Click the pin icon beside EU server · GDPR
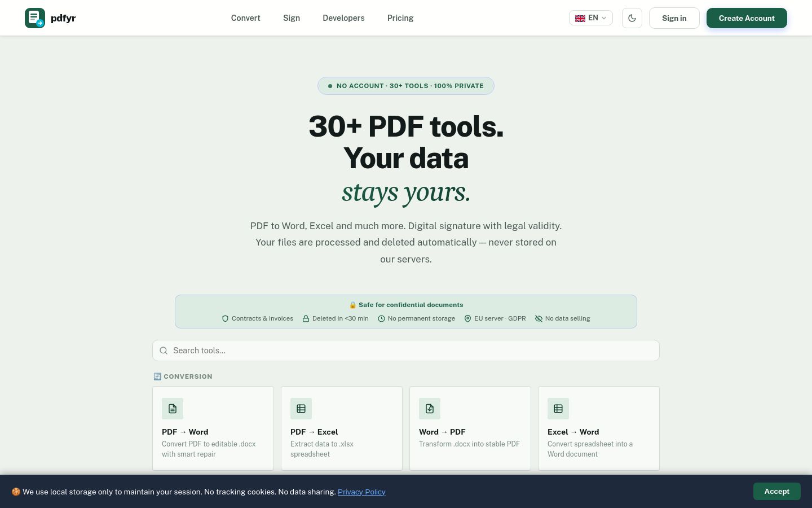812x508 pixels. (x=467, y=319)
